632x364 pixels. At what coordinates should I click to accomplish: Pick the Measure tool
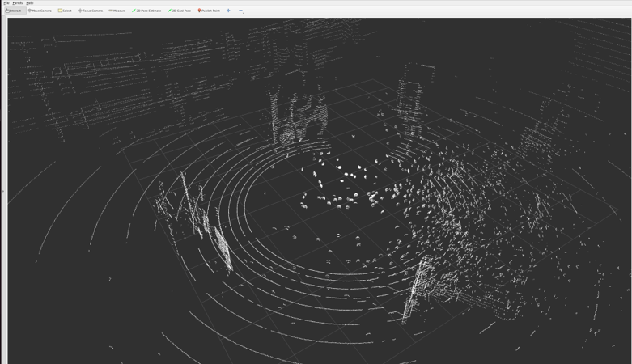tap(117, 11)
